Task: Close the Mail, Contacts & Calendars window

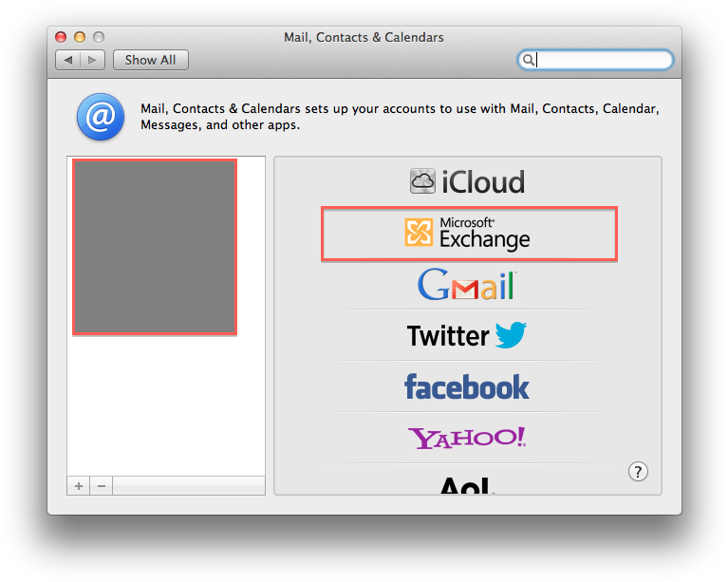Action: (61, 37)
